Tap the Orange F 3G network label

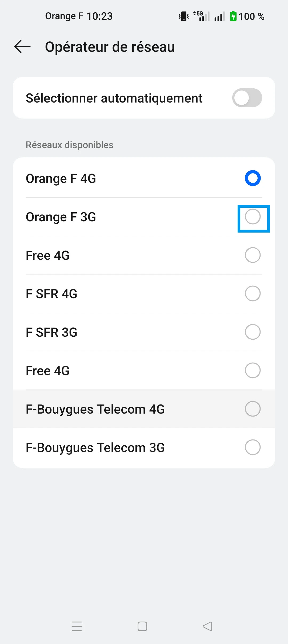click(x=61, y=217)
